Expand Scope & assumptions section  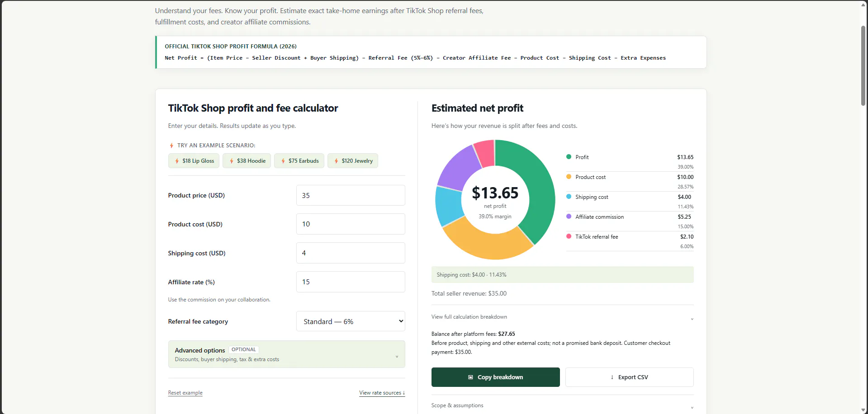[562, 405]
